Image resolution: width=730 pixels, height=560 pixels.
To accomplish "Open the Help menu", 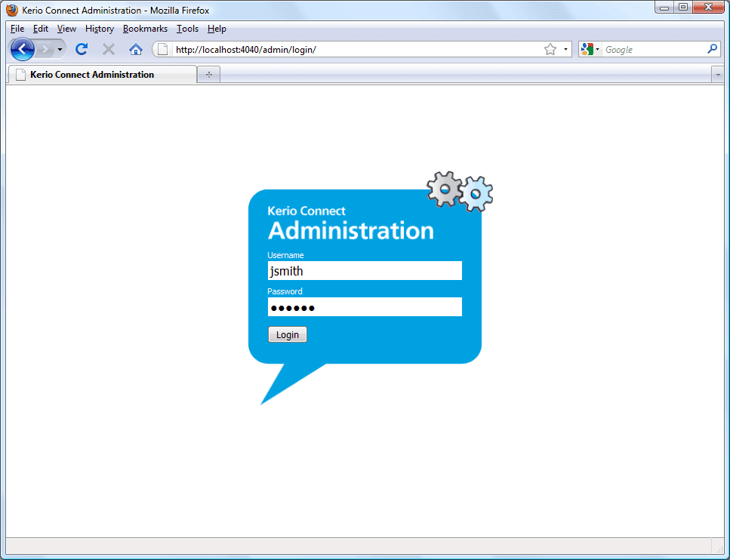I will pyautogui.click(x=217, y=29).
